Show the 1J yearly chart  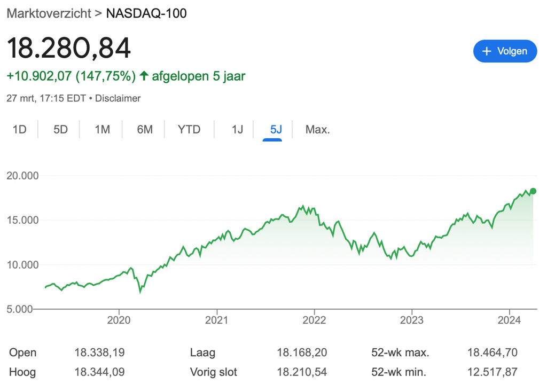pyautogui.click(x=237, y=129)
